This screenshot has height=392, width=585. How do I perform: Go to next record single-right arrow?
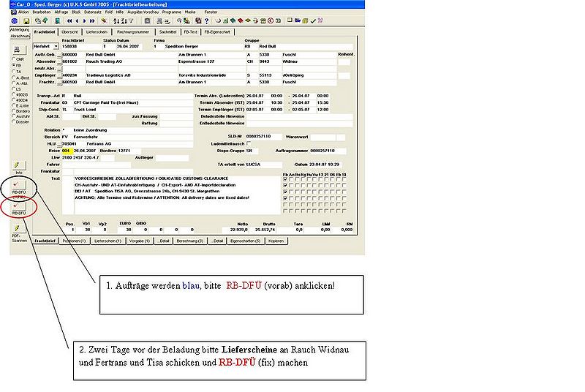coord(84,21)
